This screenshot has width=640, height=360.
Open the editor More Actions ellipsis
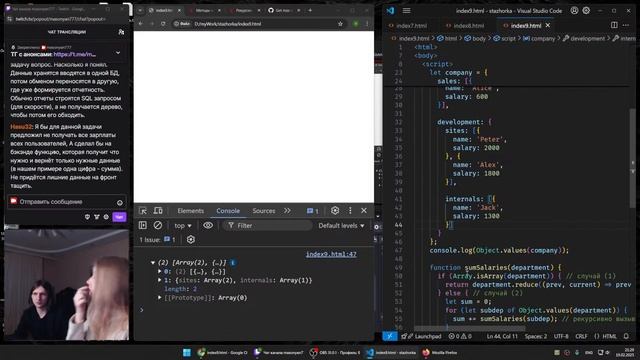pyautogui.click(x=626, y=25)
